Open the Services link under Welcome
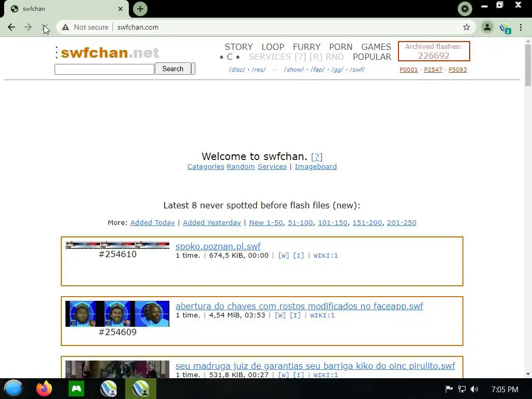The image size is (532, 399). (x=272, y=167)
